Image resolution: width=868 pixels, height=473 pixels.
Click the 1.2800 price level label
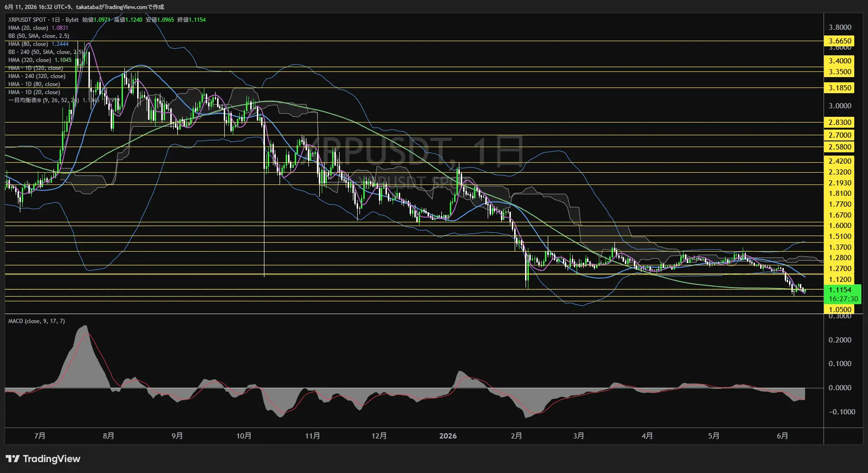pyautogui.click(x=840, y=258)
